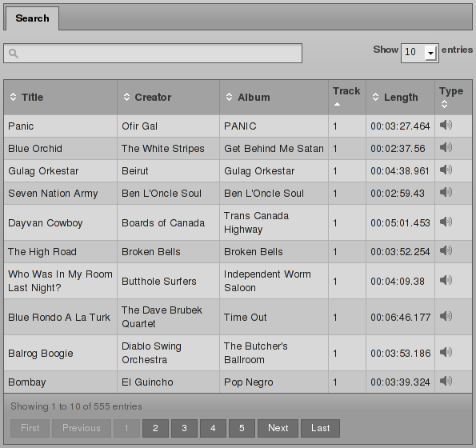Open the Show entries dropdown

click(x=419, y=53)
